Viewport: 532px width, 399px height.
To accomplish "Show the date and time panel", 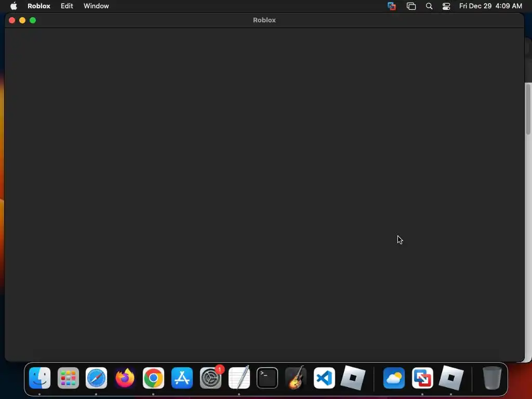I will (x=490, y=6).
